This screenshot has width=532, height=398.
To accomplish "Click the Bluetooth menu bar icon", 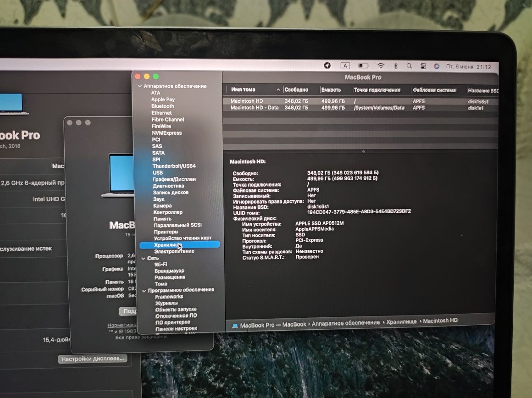I will [x=396, y=66].
